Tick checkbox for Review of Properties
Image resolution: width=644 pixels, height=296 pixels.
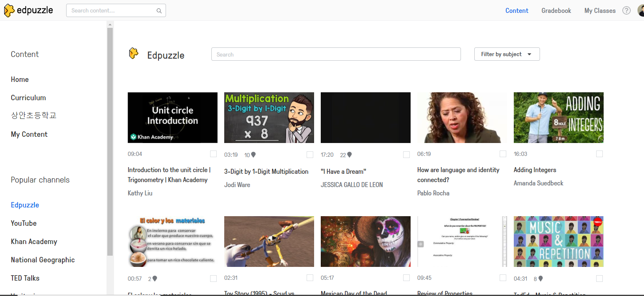coord(503,278)
